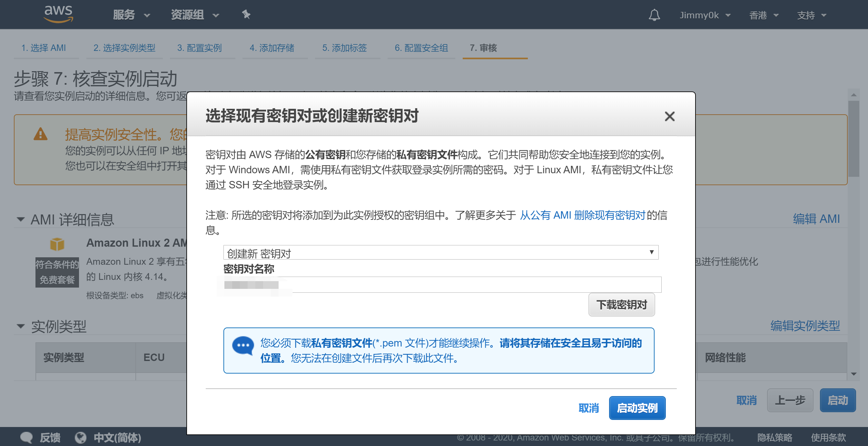Click the orange security warning triangle icon
Viewport: 868px width, 446px height.
click(x=40, y=134)
